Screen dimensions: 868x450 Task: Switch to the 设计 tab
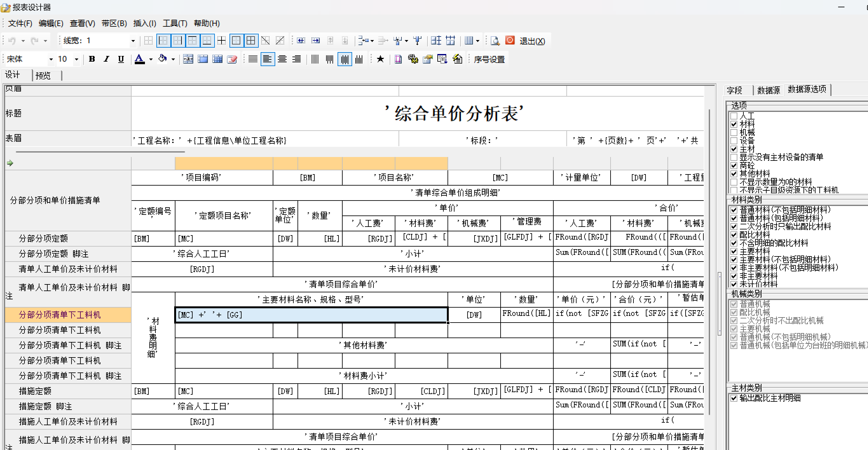[12, 75]
